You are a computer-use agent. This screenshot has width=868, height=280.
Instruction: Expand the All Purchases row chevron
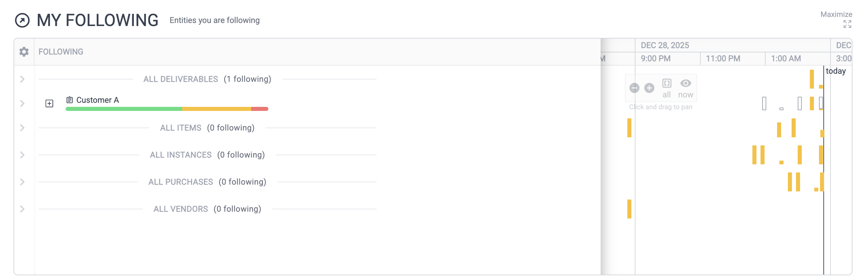pyautogui.click(x=22, y=182)
